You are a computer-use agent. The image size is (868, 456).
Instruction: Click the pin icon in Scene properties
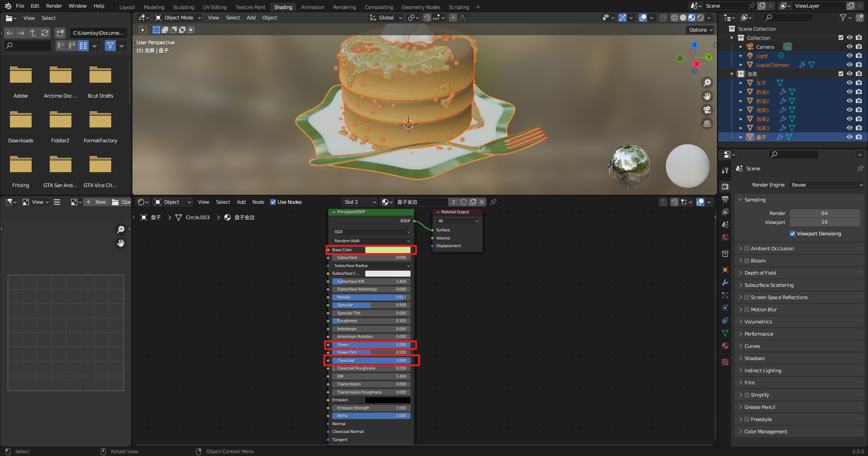click(860, 169)
